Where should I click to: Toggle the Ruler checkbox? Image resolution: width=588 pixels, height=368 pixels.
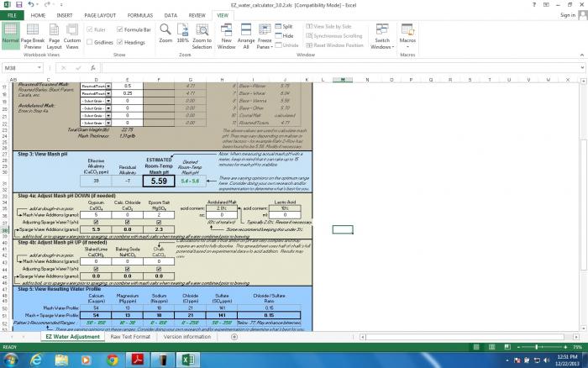[x=90, y=29]
